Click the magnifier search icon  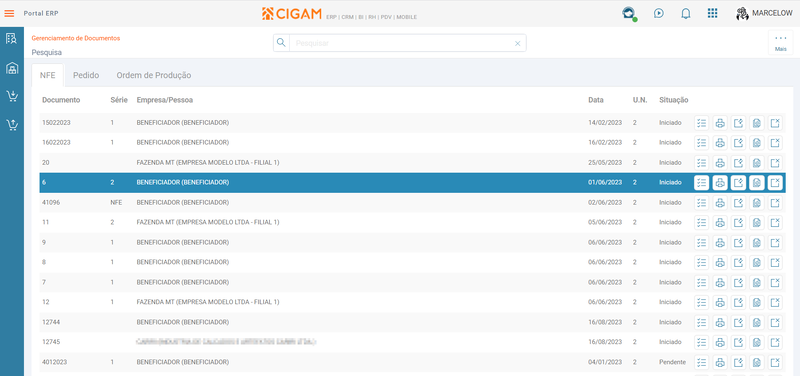[x=281, y=43]
